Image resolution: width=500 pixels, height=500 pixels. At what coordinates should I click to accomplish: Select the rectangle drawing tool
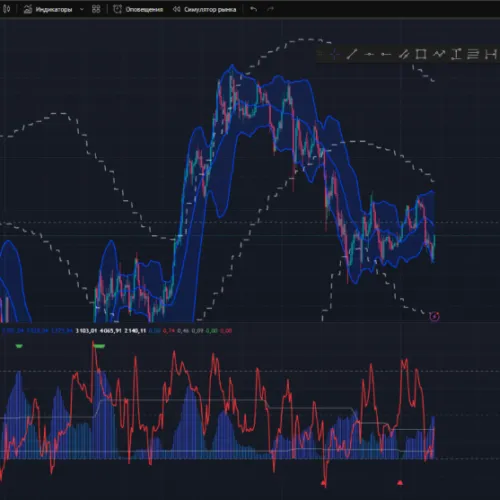[421, 54]
